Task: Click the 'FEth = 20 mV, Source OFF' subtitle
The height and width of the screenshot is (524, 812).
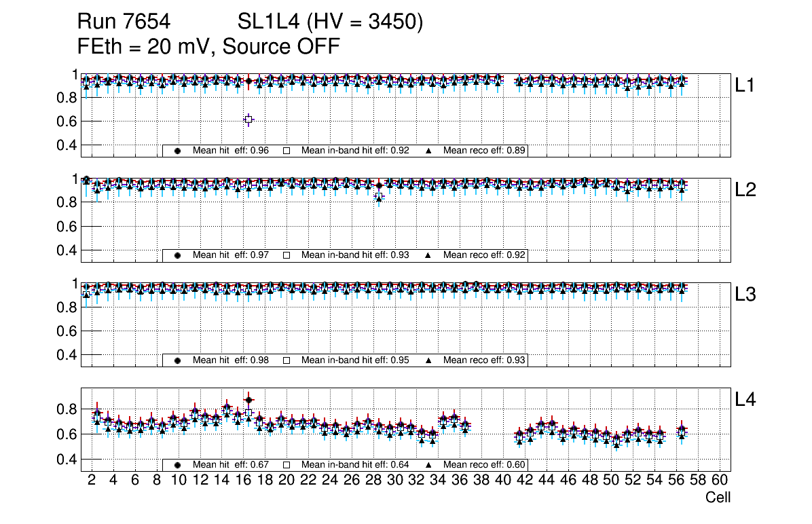Action: (x=208, y=47)
